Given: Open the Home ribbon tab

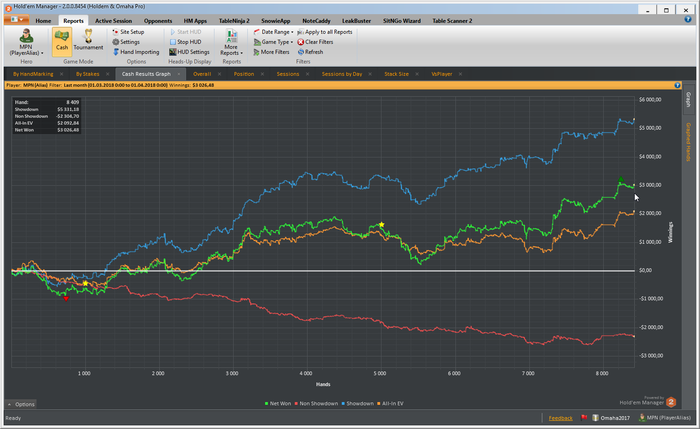Looking at the screenshot, I should 43,21.
